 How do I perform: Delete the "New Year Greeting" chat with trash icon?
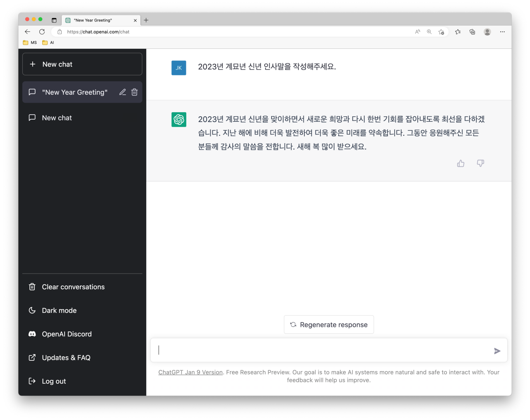pos(135,92)
